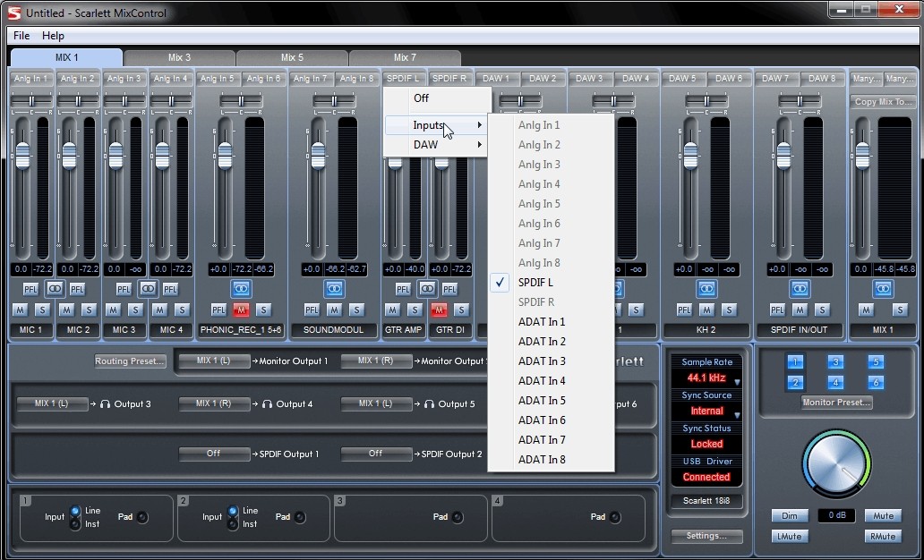Click stereo link icon on SPDIF IN/OUT channel
Viewport: 924px width, 560px height.
(x=800, y=289)
